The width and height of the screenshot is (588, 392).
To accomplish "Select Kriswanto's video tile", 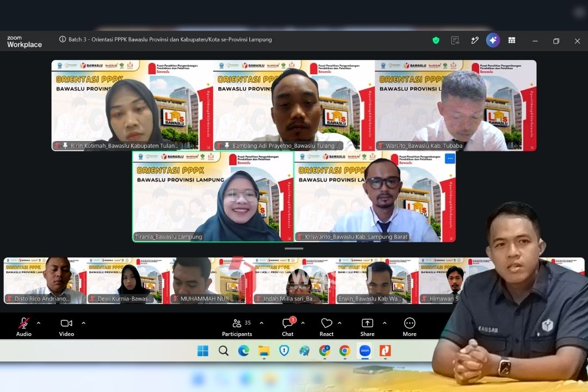I will pos(375,197).
